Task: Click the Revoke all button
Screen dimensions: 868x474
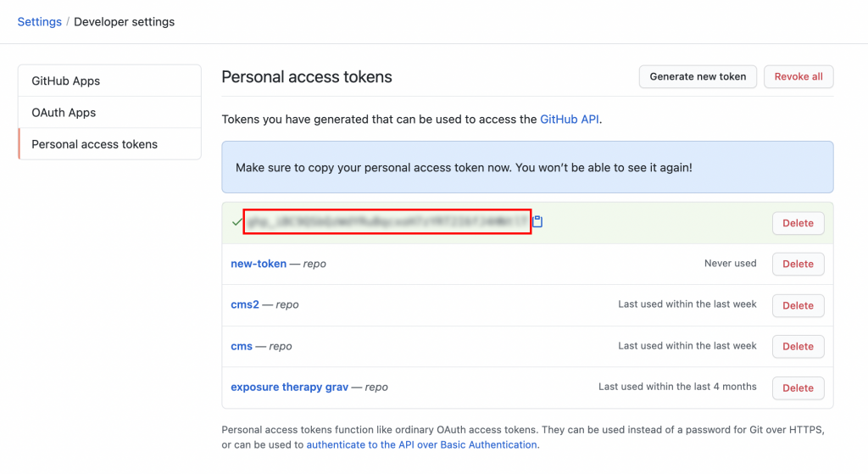Action: (x=798, y=76)
